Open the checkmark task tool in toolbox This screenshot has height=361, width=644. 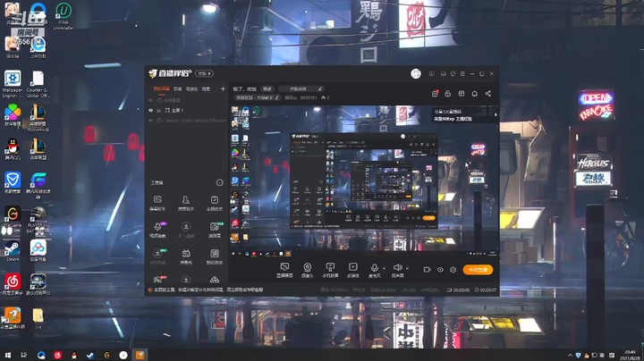point(215,203)
